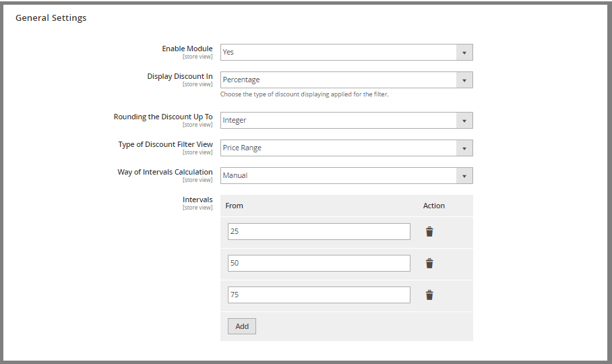The width and height of the screenshot is (612, 364).
Task: Click trash icon next to 75 interval
Action: click(x=429, y=295)
